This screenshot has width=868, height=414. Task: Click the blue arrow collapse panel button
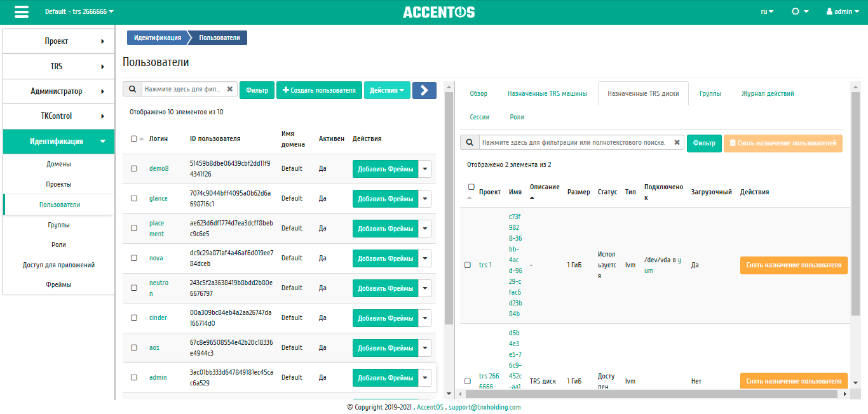coord(424,90)
